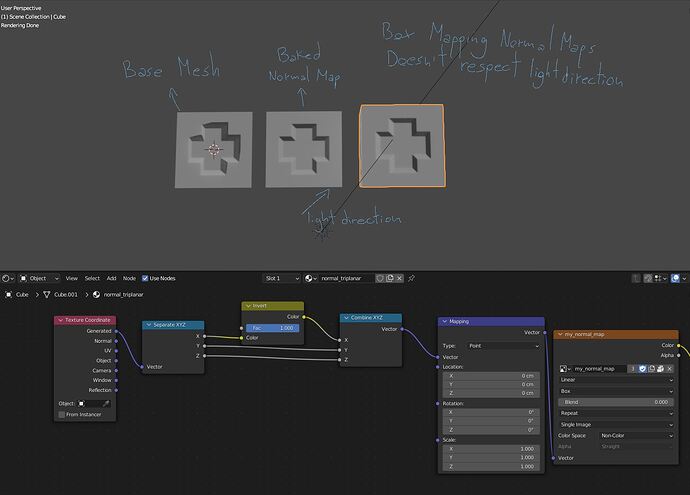Open the Single Image source dropdown
690x495 pixels.
617,425
